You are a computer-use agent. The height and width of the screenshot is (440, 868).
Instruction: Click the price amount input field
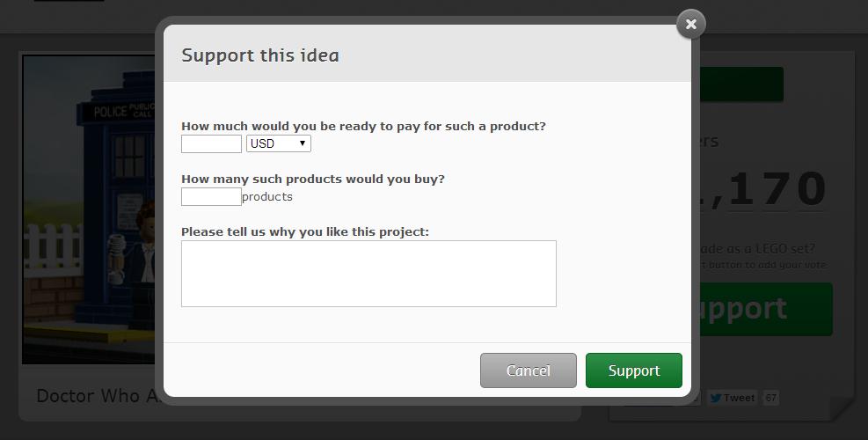coord(211,143)
